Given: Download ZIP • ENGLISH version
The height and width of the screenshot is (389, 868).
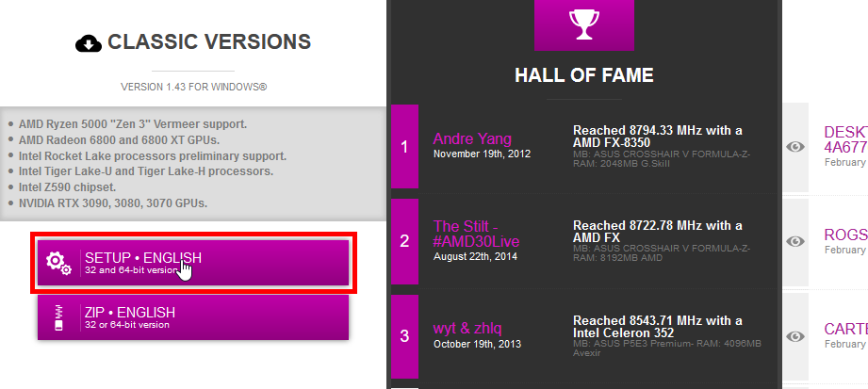Looking at the screenshot, I should tap(193, 317).
